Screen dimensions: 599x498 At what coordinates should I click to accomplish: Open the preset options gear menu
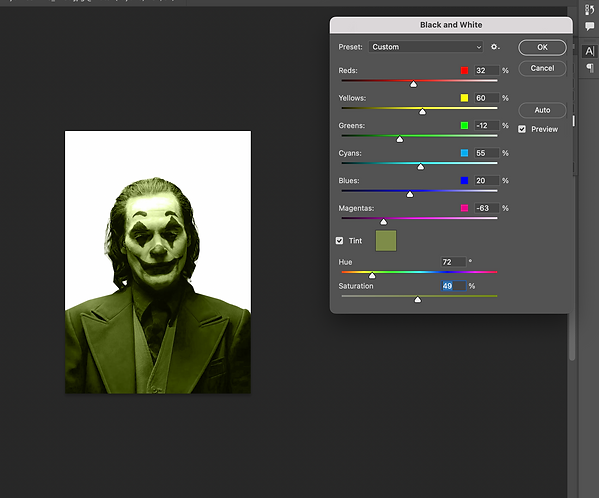point(495,47)
